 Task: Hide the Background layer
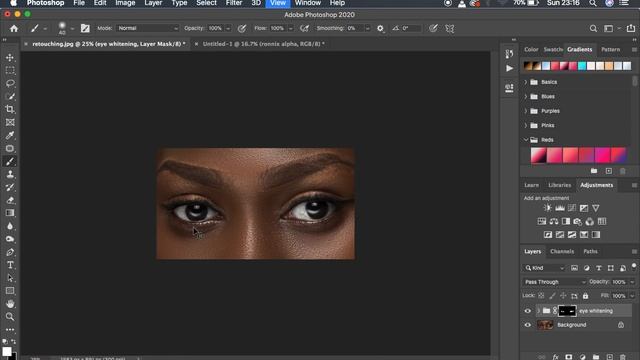527,325
